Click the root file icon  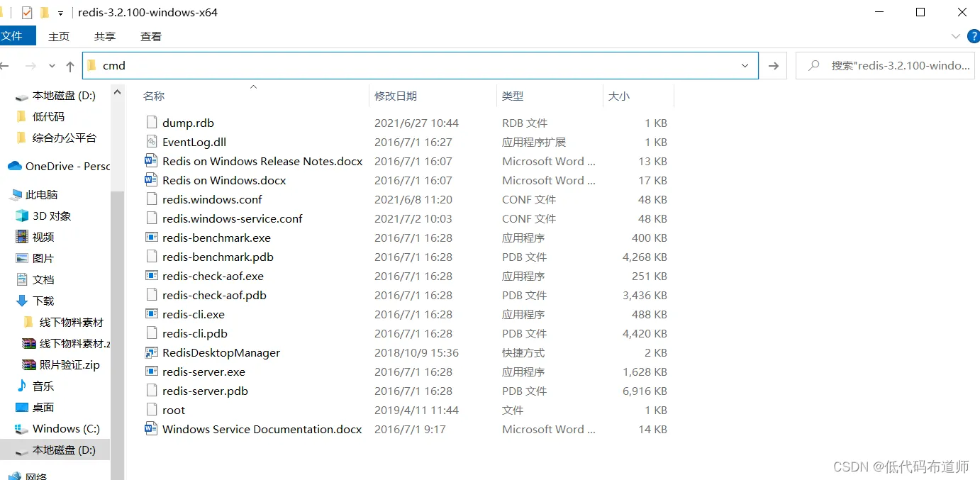click(x=151, y=410)
